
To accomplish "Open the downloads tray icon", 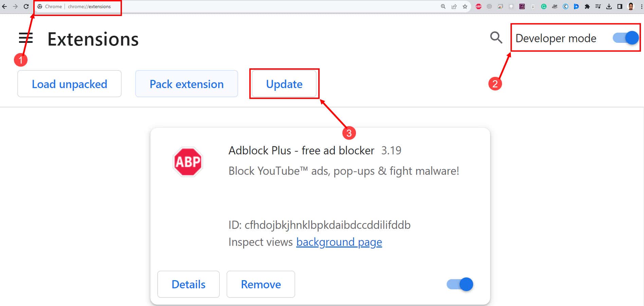I will click(609, 6).
